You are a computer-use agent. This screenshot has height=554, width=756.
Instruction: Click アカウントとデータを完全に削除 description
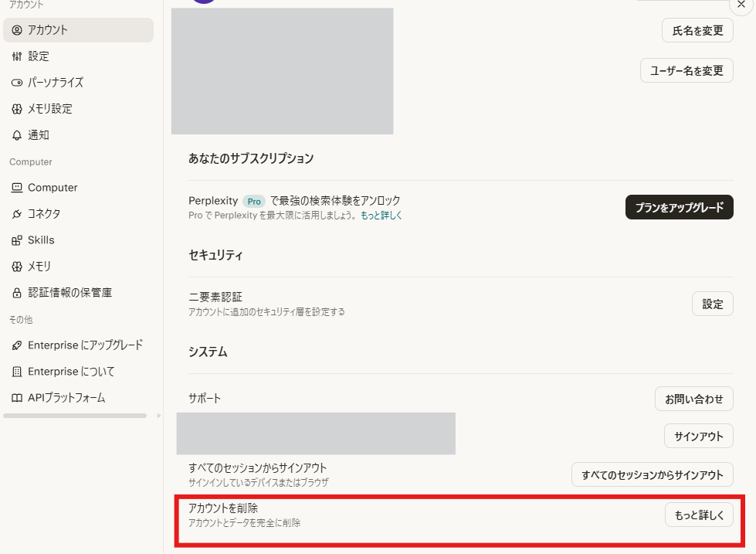[245, 523]
